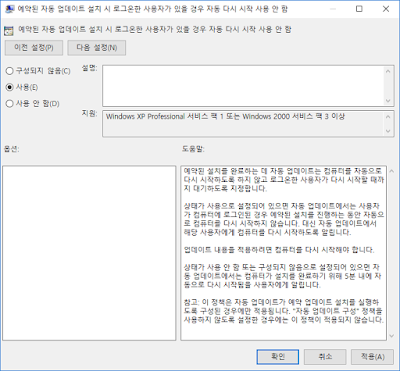Click the 도움말 label
400x371 pixels.
(x=193, y=149)
